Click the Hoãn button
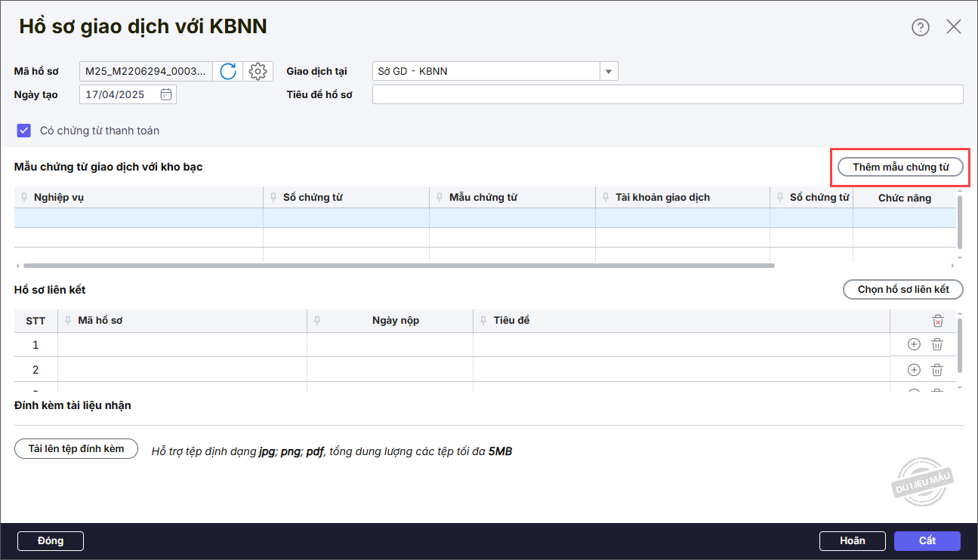This screenshot has width=978, height=560. [x=852, y=540]
